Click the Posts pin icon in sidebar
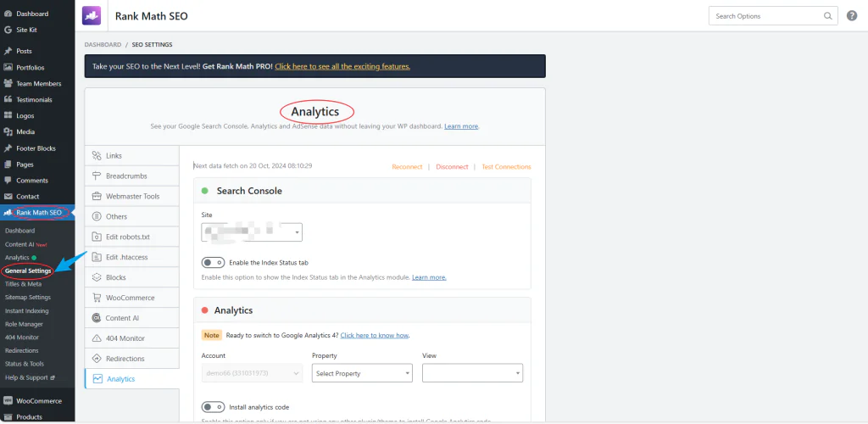This screenshot has width=868, height=424. point(8,51)
